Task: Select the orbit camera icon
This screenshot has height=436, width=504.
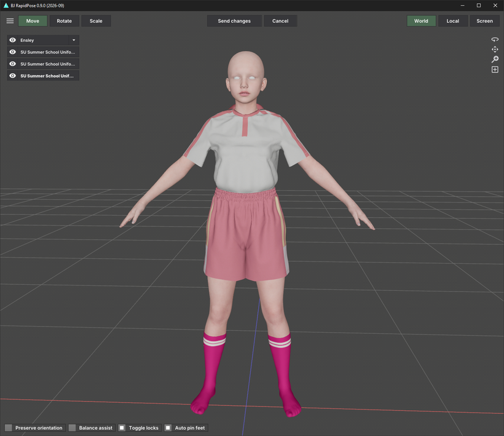Action: click(x=495, y=39)
